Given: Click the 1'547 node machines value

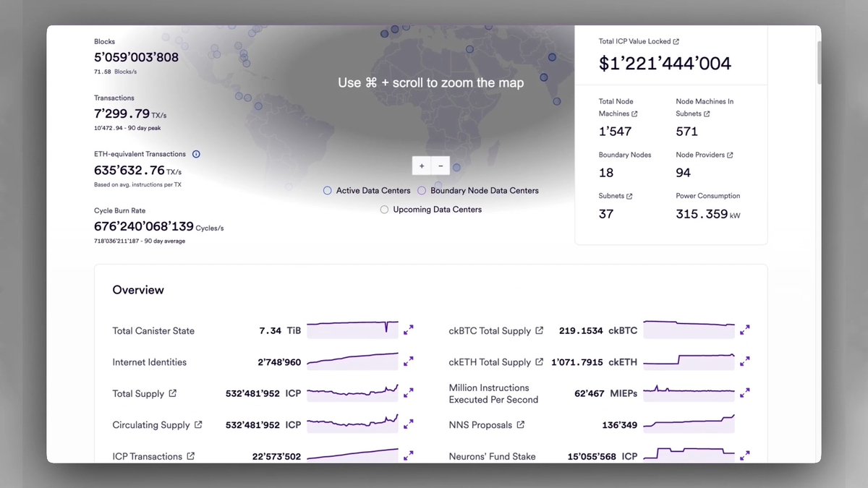Looking at the screenshot, I should tap(615, 132).
